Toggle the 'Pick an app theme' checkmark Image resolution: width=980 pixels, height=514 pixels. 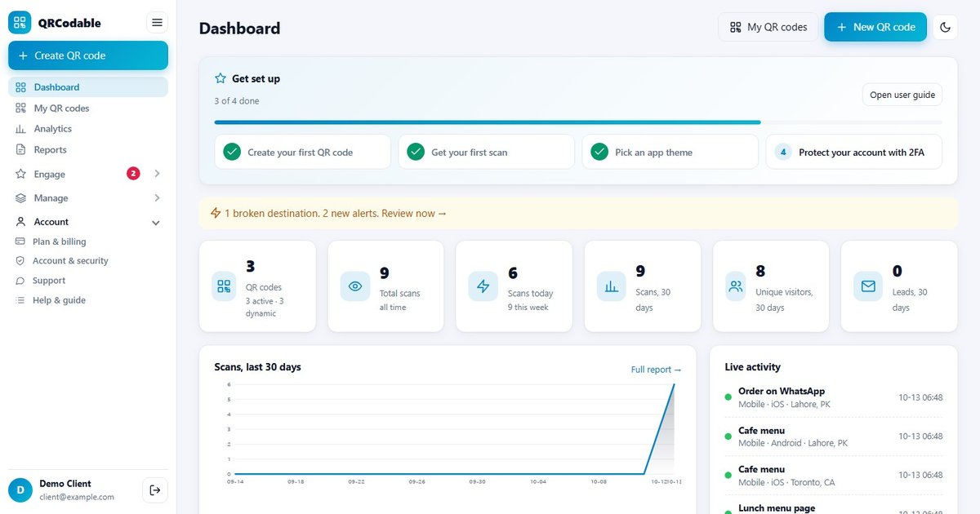pyautogui.click(x=599, y=152)
